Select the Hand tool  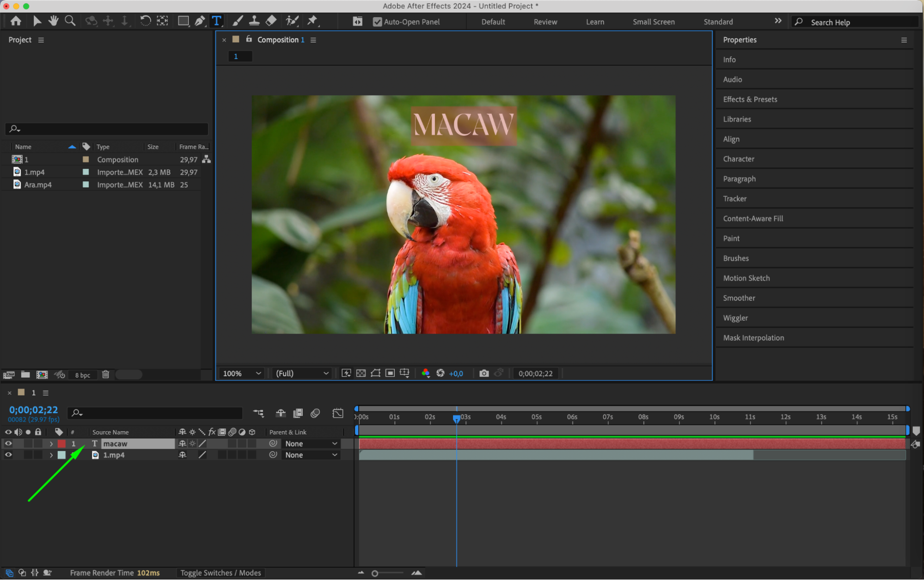pyautogui.click(x=54, y=21)
